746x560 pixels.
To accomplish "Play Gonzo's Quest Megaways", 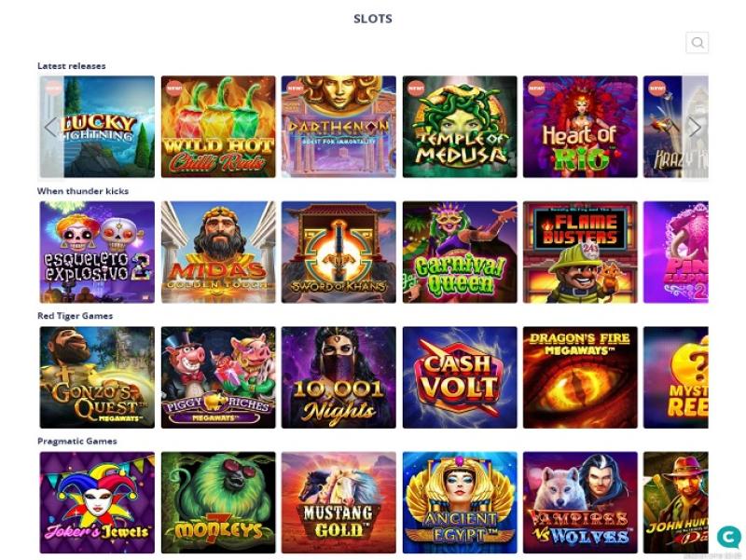I will pyautogui.click(x=97, y=377).
